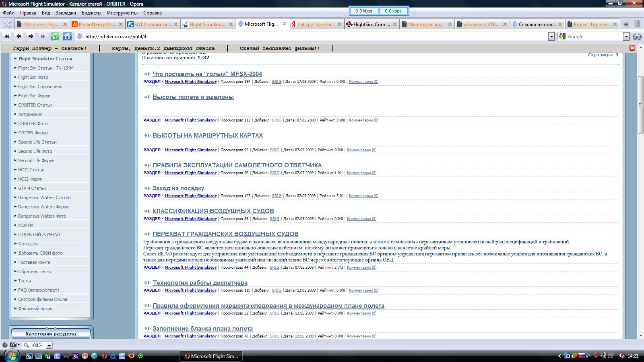Open the Закладки menu
Viewport: 644px width, 362px height.
point(66,13)
